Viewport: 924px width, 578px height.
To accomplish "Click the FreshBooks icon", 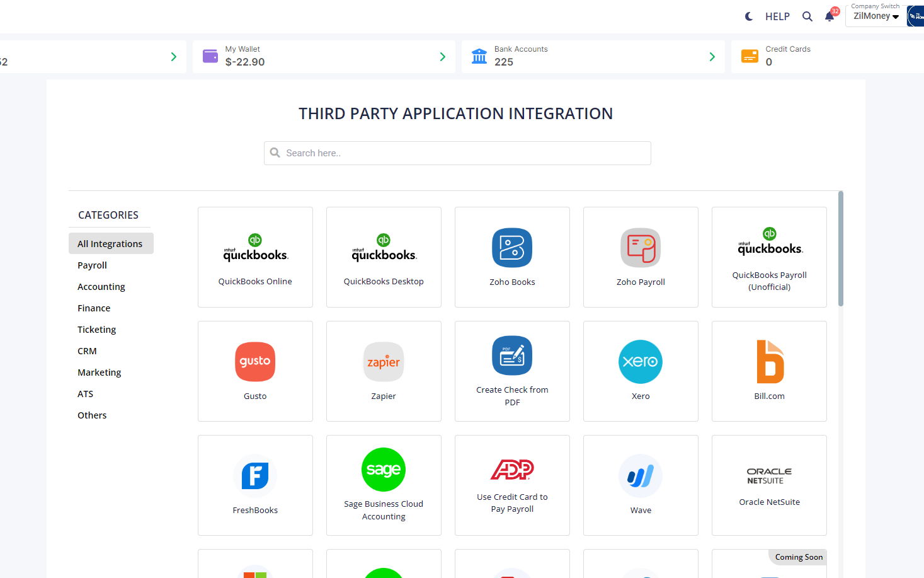I will pos(255,476).
